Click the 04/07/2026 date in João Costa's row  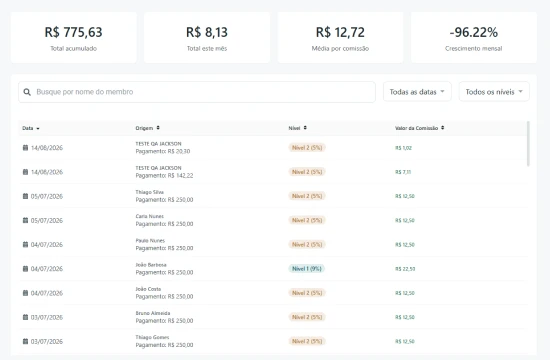click(x=47, y=293)
